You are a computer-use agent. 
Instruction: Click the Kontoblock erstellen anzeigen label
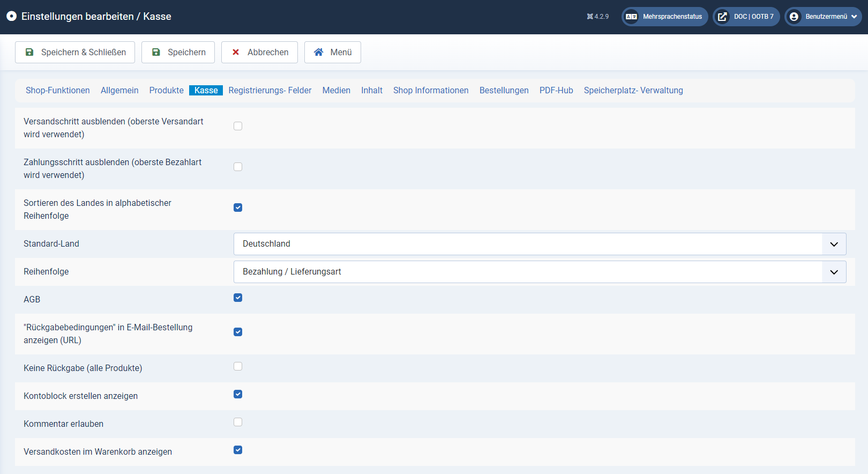point(81,396)
